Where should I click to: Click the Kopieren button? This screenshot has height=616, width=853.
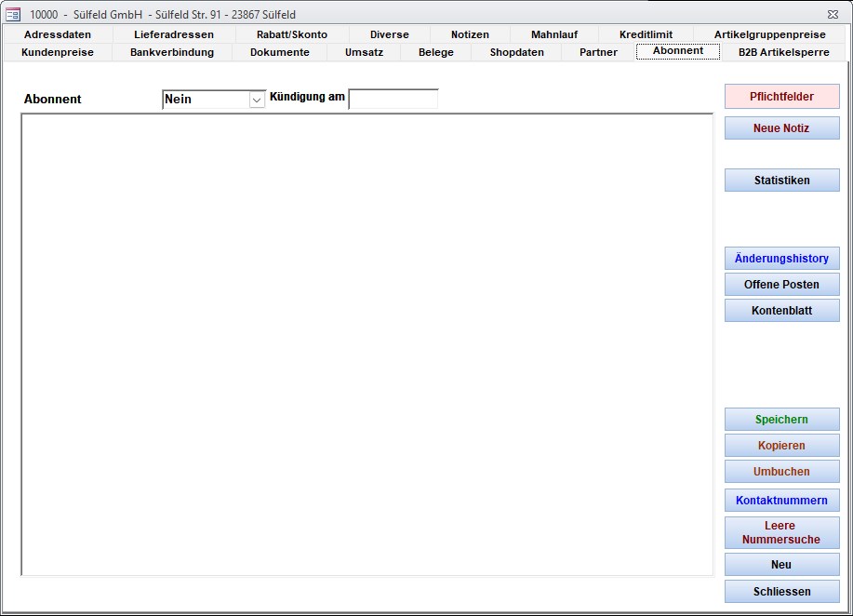click(x=781, y=446)
